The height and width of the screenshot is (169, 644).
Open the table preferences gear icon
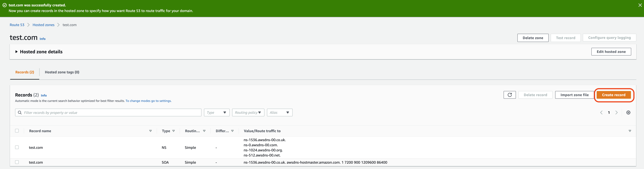point(628,113)
